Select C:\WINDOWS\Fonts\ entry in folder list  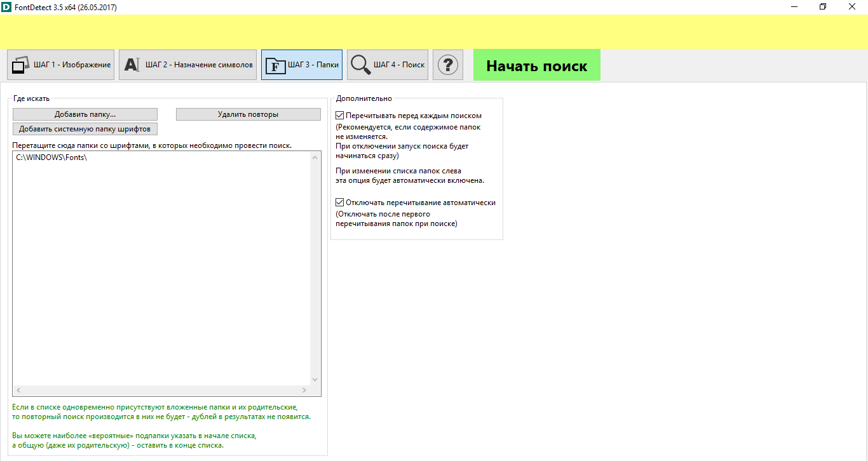(x=51, y=157)
